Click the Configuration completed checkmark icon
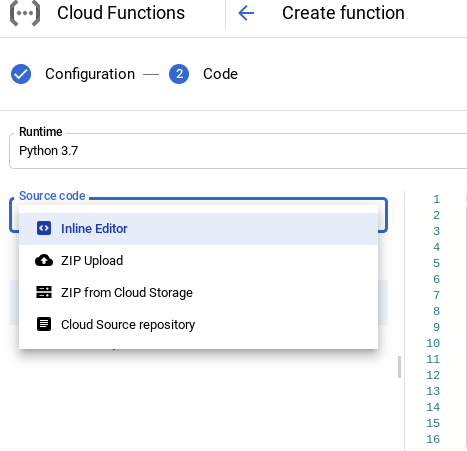 pyautogui.click(x=21, y=74)
